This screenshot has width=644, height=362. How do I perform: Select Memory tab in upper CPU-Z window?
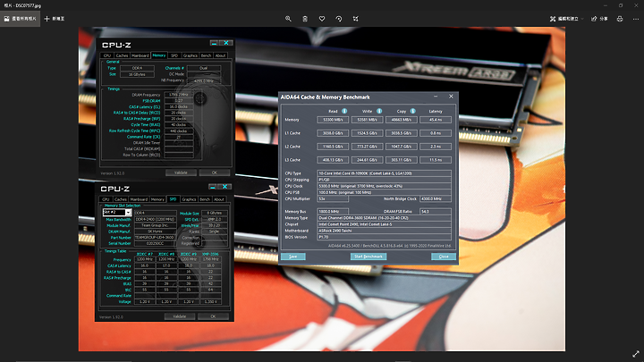[159, 55]
